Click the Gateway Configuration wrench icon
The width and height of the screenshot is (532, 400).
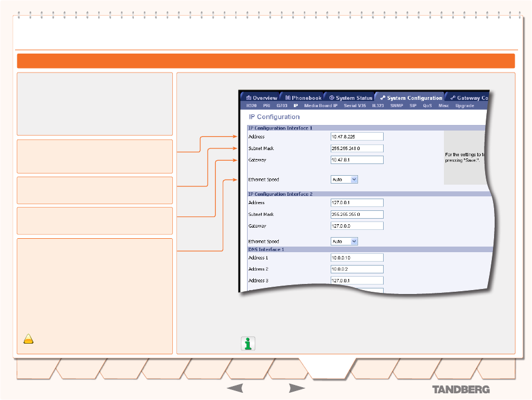click(453, 98)
